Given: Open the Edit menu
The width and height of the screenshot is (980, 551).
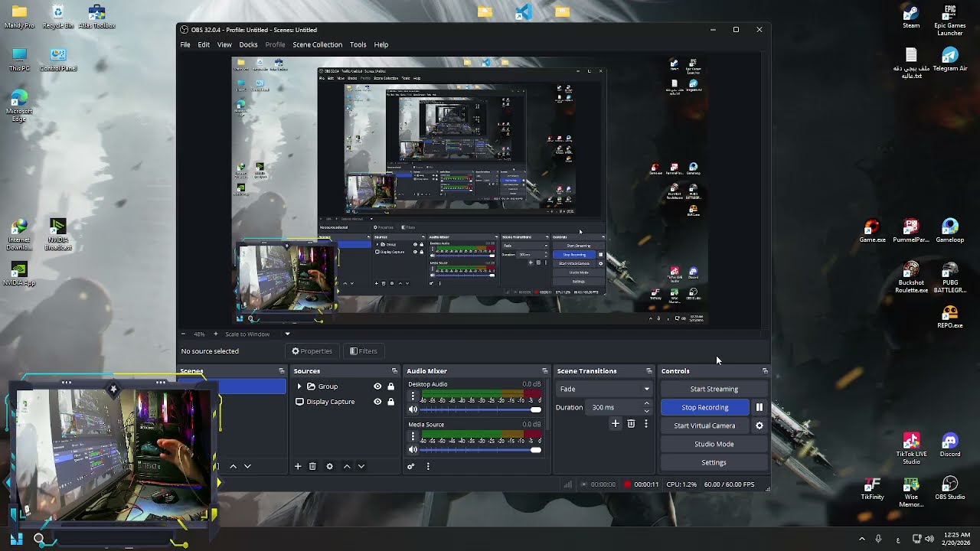Looking at the screenshot, I should [x=204, y=44].
